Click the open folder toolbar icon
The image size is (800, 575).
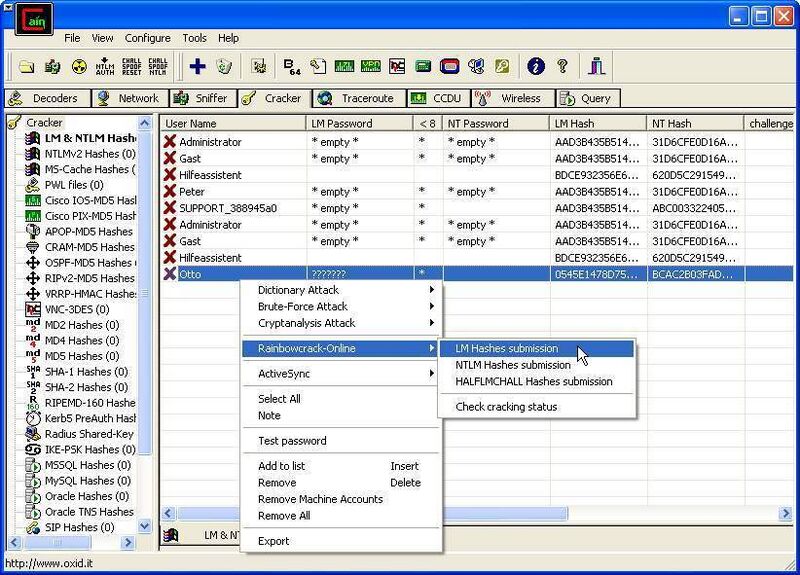click(26, 66)
